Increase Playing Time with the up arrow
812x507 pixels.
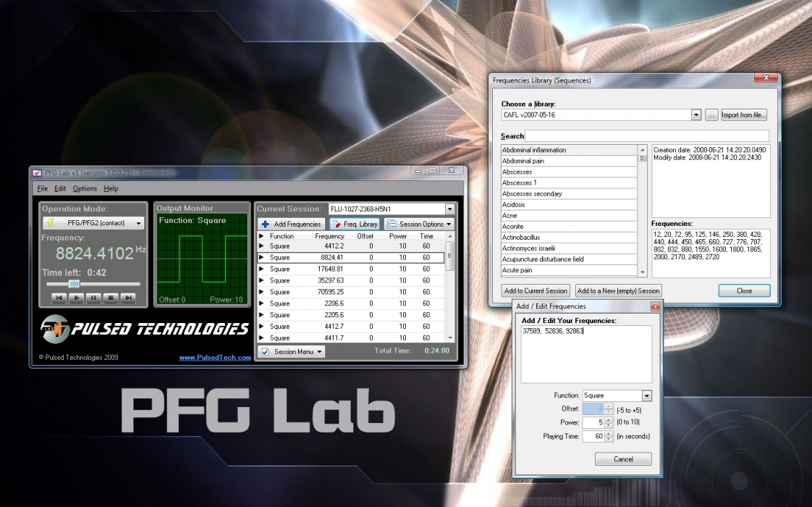(609, 433)
